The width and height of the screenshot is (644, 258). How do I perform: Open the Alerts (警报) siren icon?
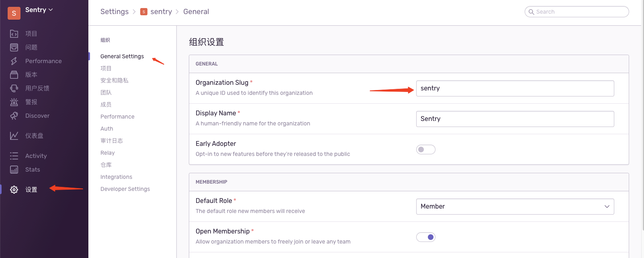point(14,102)
